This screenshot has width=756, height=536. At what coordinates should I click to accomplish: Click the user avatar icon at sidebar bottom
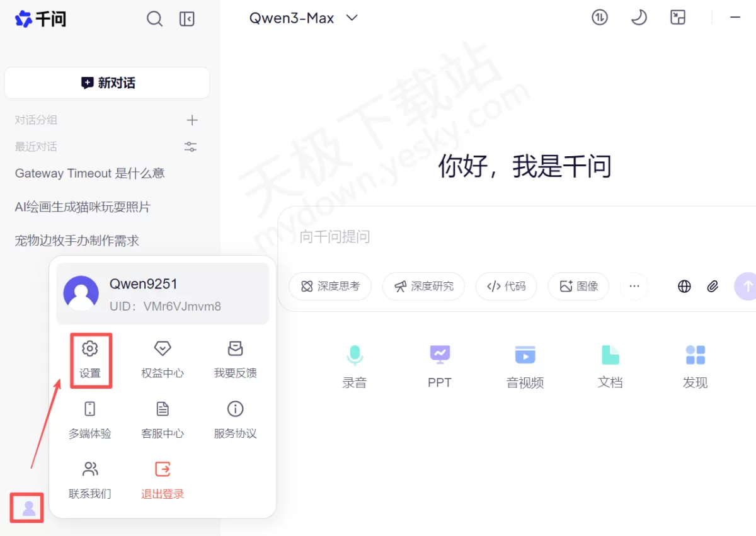click(x=28, y=508)
